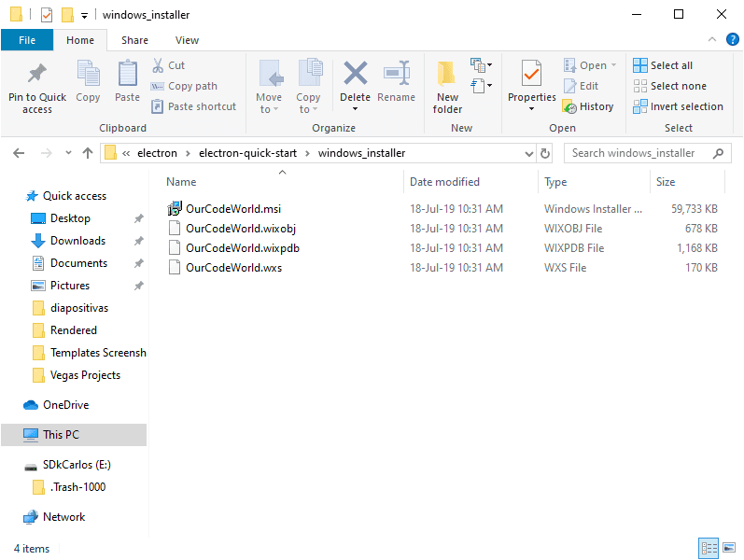
Task: Click Pin to Quick access icon
Action: pyautogui.click(x=37, y=73)
